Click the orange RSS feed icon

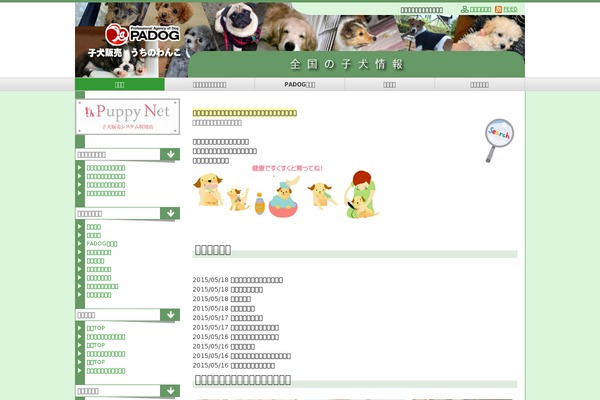point(498,10)
